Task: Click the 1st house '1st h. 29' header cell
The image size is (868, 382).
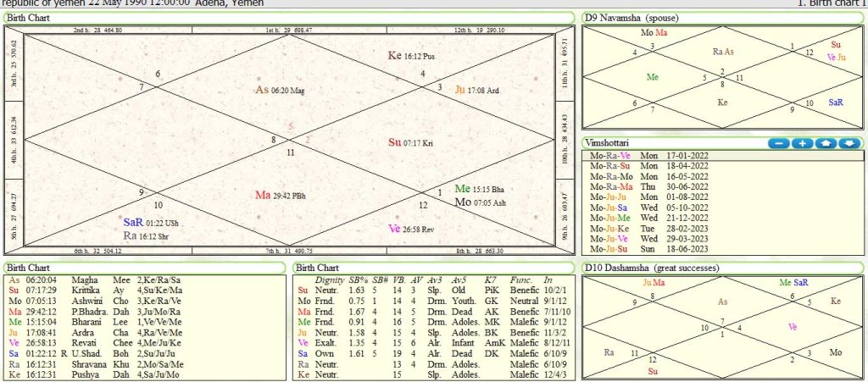Action: 289,30
